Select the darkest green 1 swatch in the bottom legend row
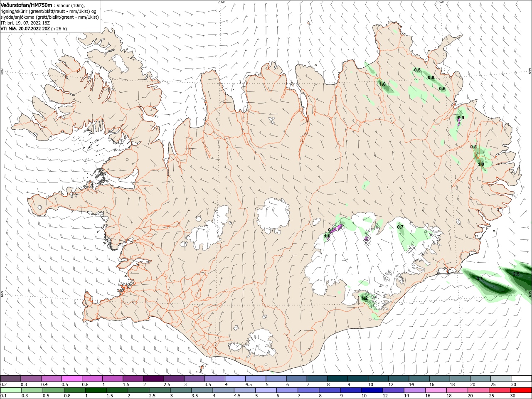This screenshot has width=532, height=399. coord(96,390)
